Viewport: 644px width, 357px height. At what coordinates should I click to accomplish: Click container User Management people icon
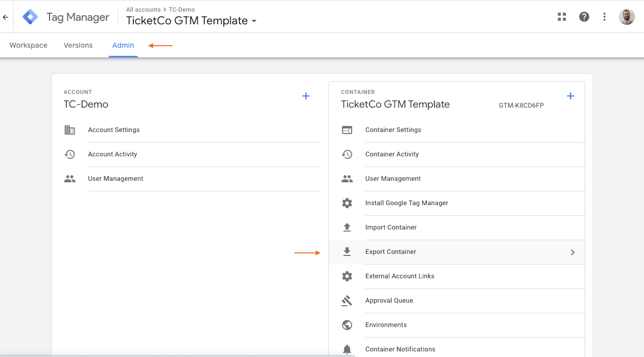(347, 179)
